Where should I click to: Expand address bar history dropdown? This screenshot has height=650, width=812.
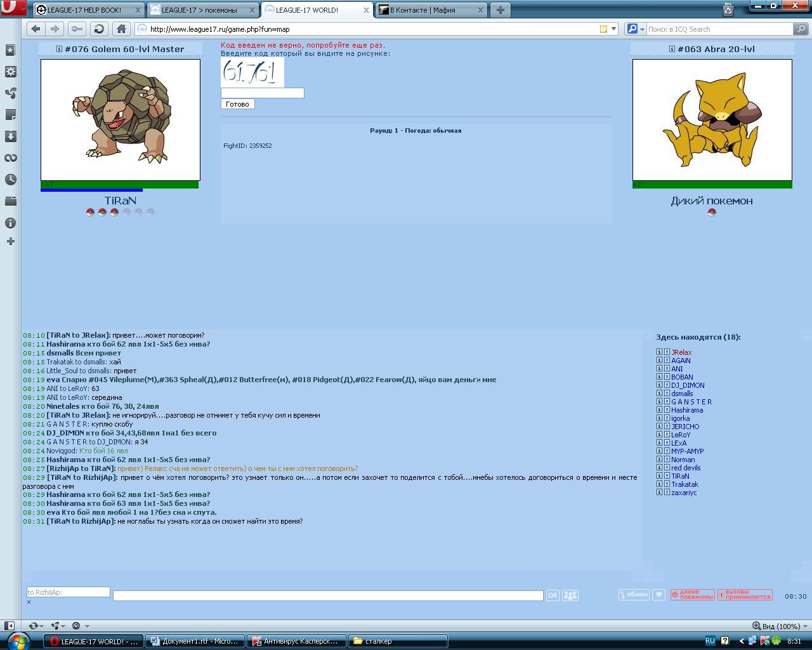tap(613, 29)
